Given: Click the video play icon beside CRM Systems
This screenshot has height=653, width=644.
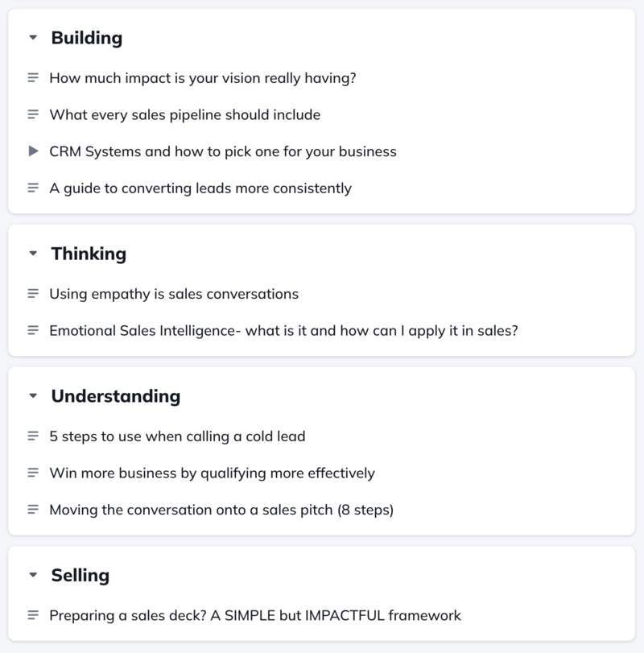Looking at the screenshot, I should click(x=33, y=151).
